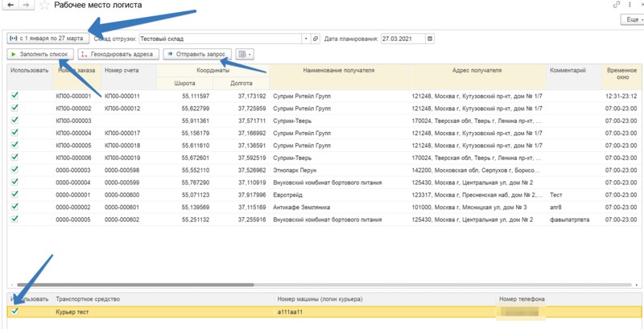Open the settings dropdown button with gear icon
Viewport: 644px width, 329px height.
coord(245,54)
